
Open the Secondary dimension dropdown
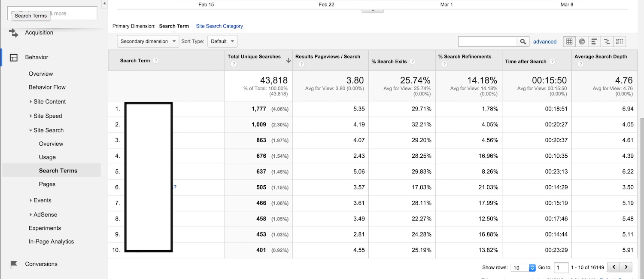(148, 41)
